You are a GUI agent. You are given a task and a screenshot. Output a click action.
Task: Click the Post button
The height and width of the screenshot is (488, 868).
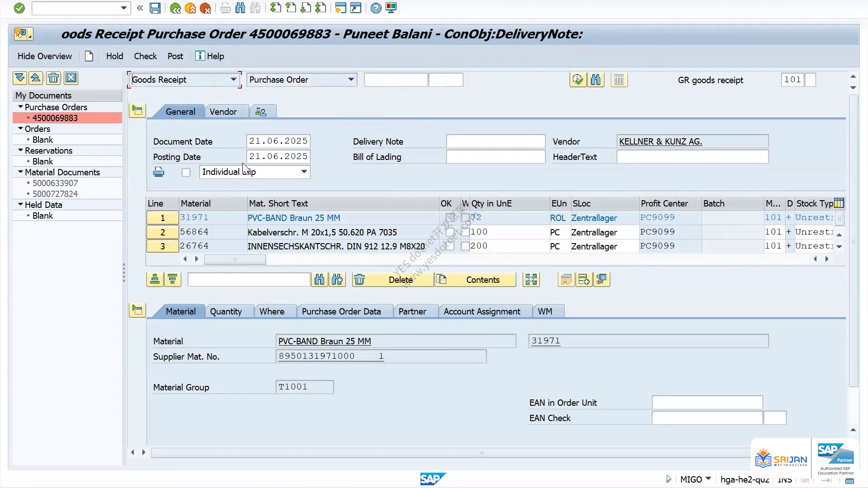click(175, 56)
